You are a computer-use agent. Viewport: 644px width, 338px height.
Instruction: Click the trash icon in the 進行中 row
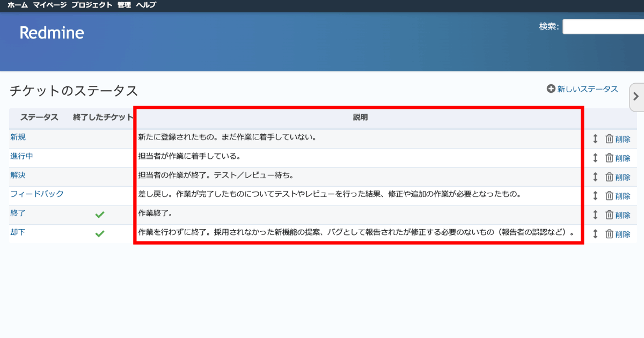pyautogui.click(x=610, y=158)
